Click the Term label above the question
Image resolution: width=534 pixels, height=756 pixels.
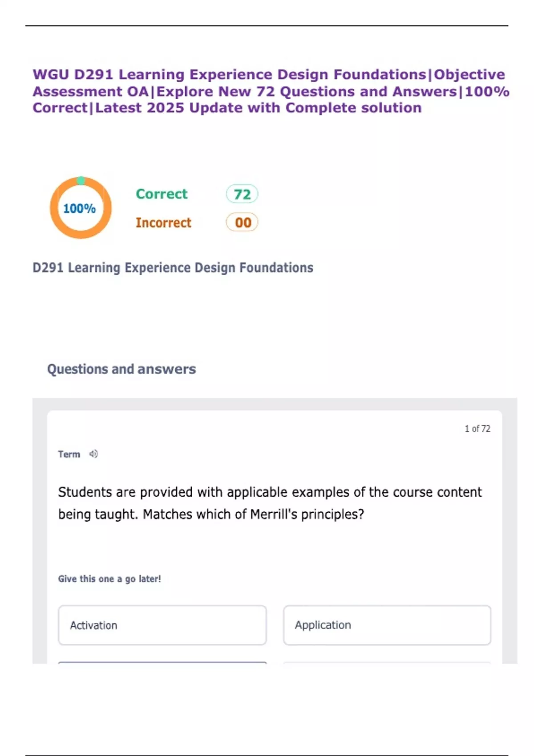point(69,454)
